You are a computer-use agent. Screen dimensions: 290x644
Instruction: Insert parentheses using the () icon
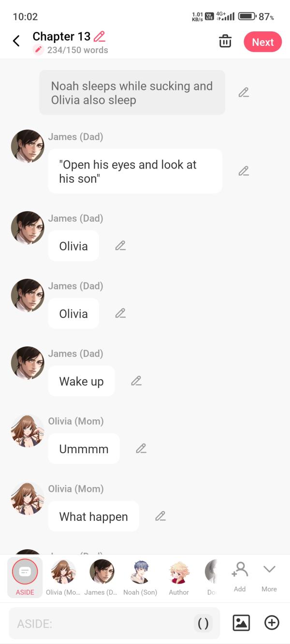click(x=203, y=623)
